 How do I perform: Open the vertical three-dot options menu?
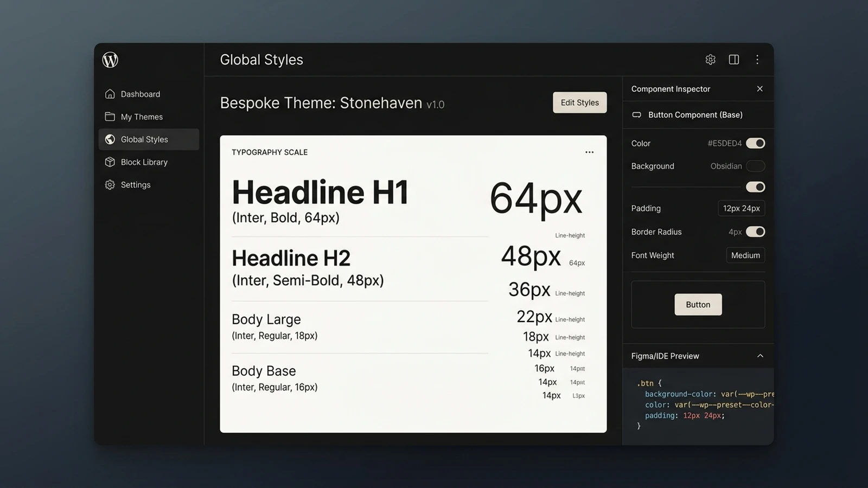tap(757, 60)
